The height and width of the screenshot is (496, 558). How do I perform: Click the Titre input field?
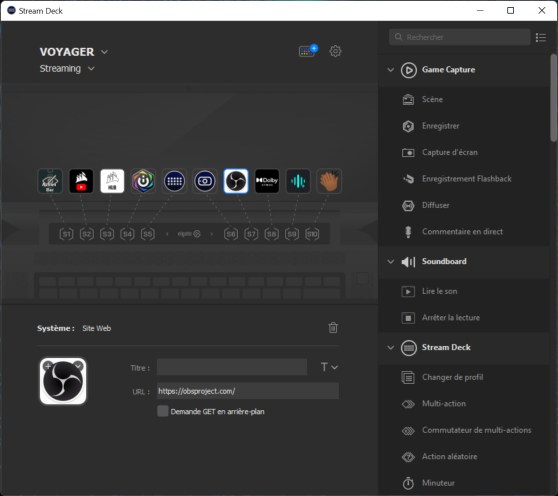click(232, 367)
